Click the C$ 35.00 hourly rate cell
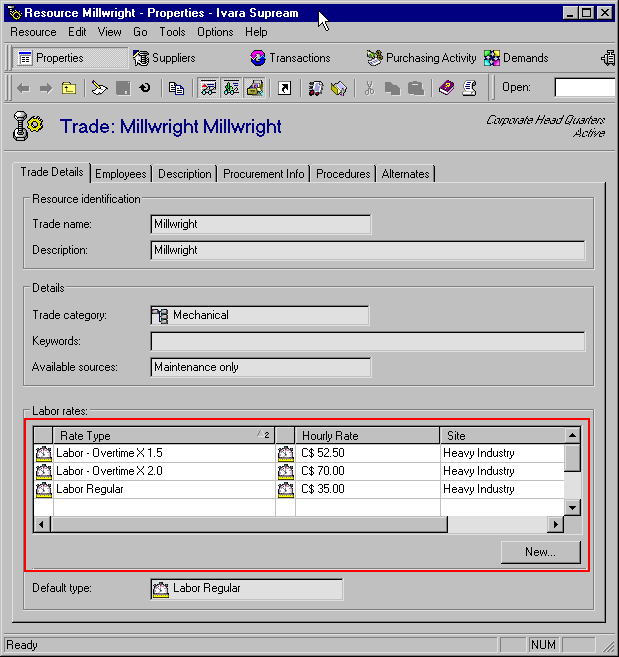The width and height of the screenshot is (619, 657). click(x=368, y=489)
